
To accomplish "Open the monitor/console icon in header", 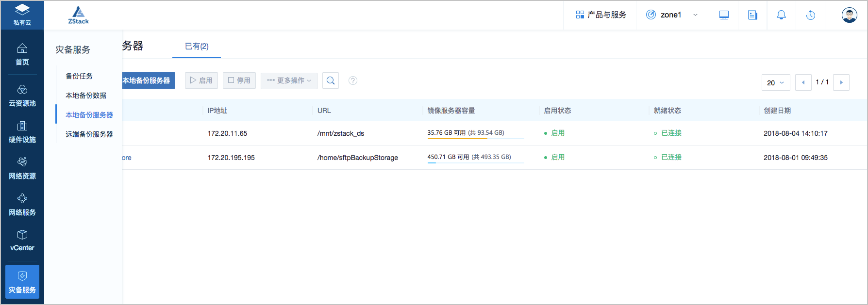I will tap(724, 15).
